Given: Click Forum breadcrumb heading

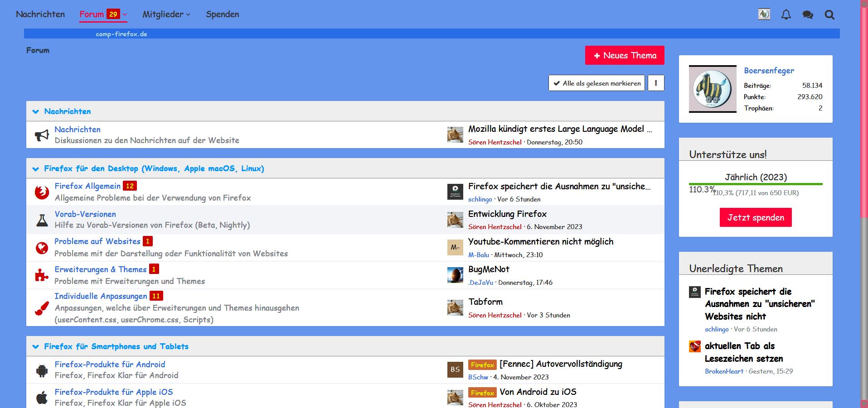Looking at the screenshot, I should click(x=38, y=50).
